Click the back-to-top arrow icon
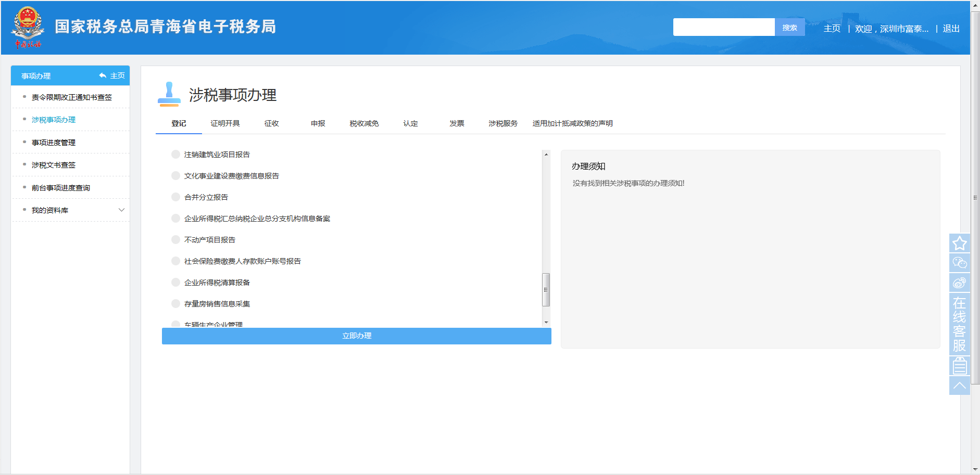 pyautogui.click(x=959, y=386)
